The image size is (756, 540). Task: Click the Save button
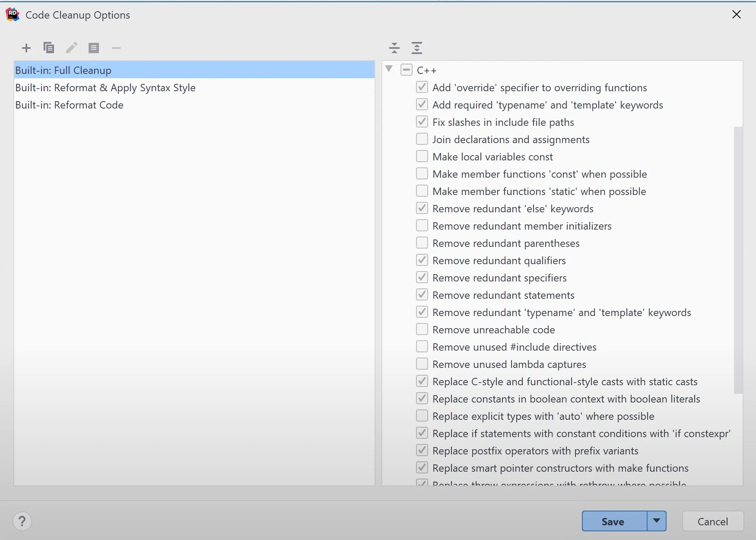click(x=614, y=521)
